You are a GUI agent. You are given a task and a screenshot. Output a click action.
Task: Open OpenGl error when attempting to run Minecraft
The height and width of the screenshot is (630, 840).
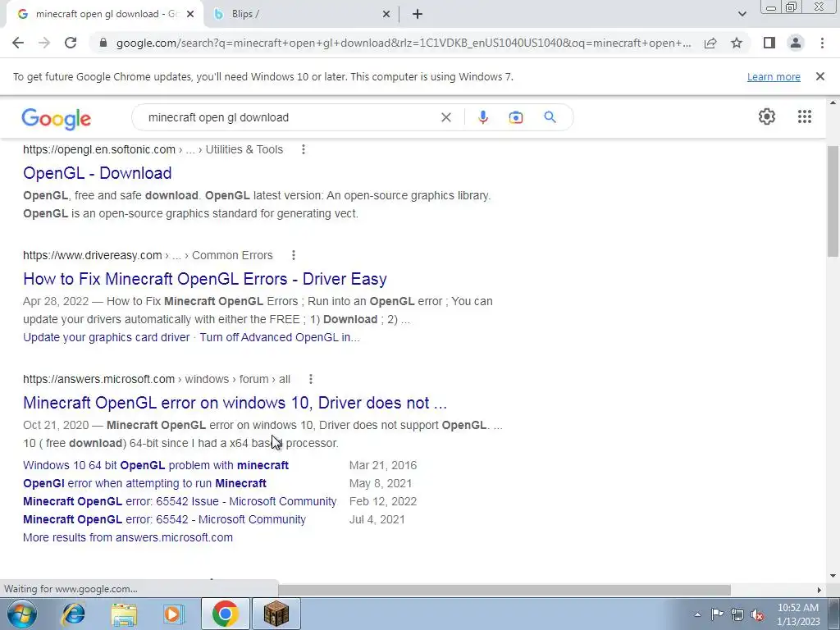(x=144, y=483)
